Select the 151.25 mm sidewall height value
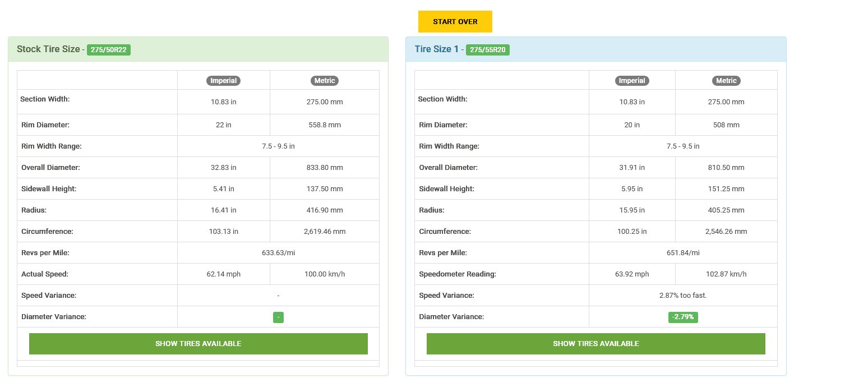This screenshot has width=868, height=387. tap(726, 189)
